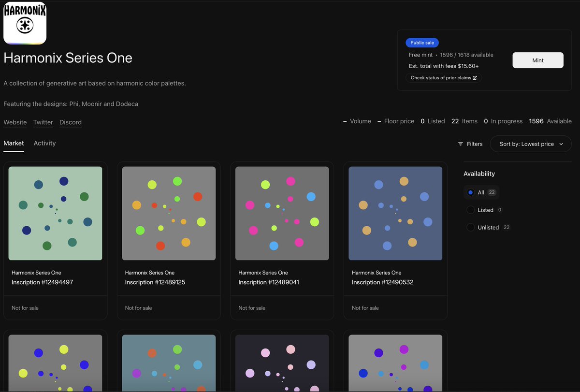Click the Volume stat
The width and height of the screenshot is (580, 392).
tap(357, 121)
